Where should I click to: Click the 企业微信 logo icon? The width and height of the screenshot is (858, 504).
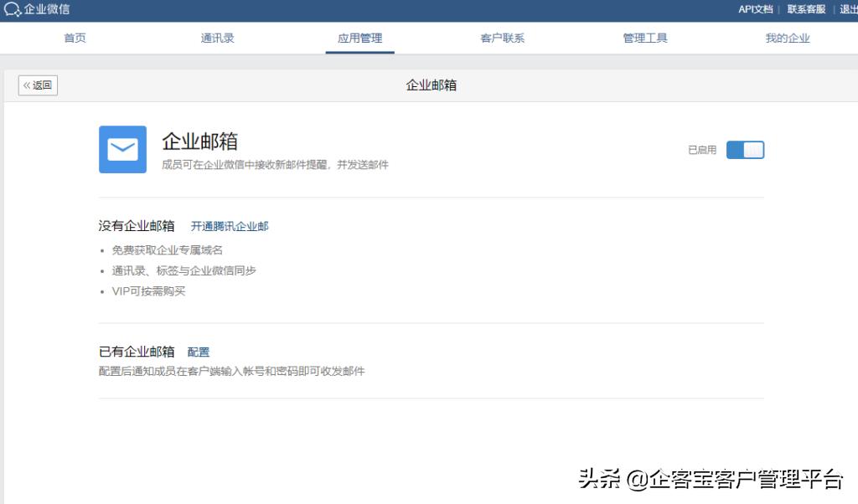pyautogui.click(x=13, y=9)
